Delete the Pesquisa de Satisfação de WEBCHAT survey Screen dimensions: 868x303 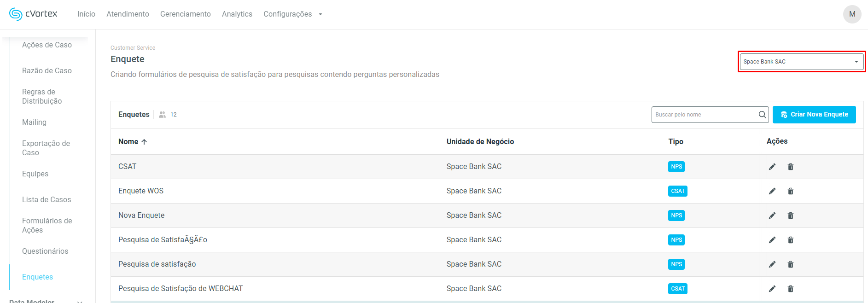click(x=791, y=289)
